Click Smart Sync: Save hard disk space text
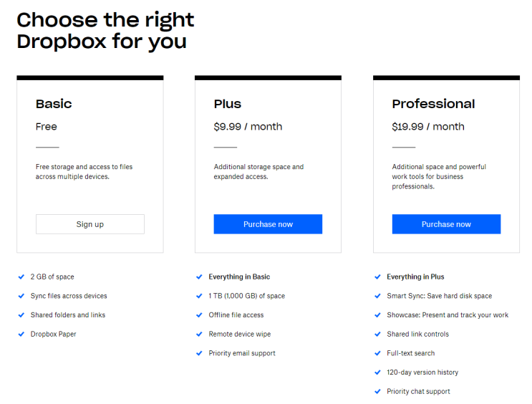Viewport: 532px width, 404px height. click(x=439, y=296)
